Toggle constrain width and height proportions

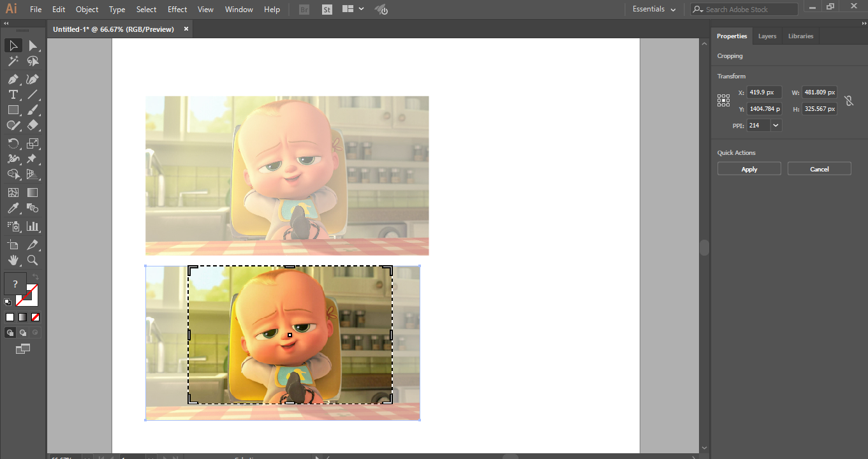(849, 101)
